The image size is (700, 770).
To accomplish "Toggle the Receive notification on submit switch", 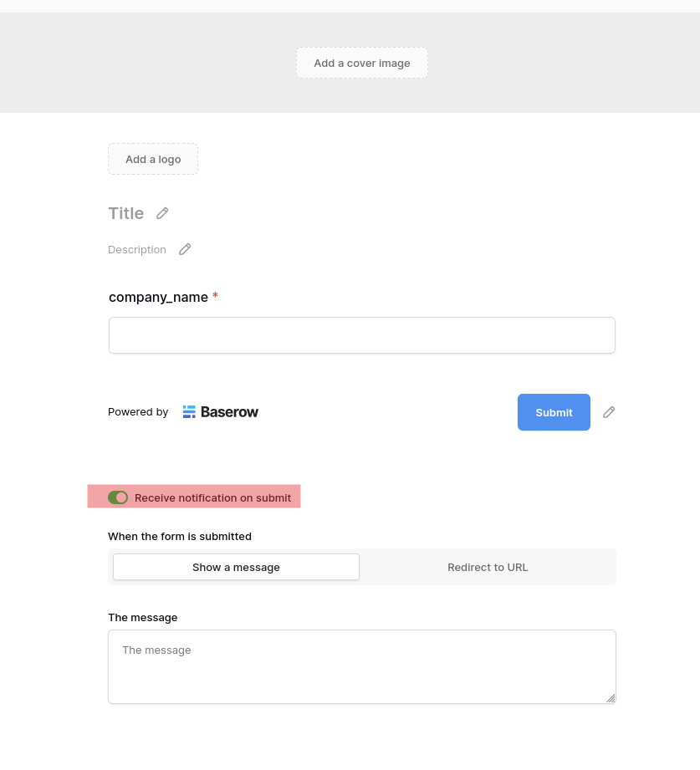I will click(x=118, y=497).
